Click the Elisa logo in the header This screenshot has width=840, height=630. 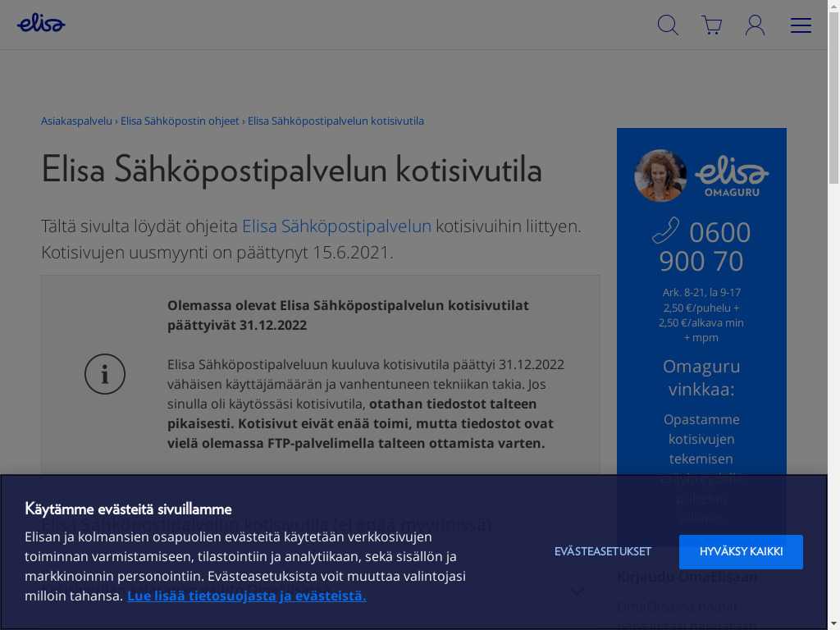pyautogui.click(x=41, y=24)
